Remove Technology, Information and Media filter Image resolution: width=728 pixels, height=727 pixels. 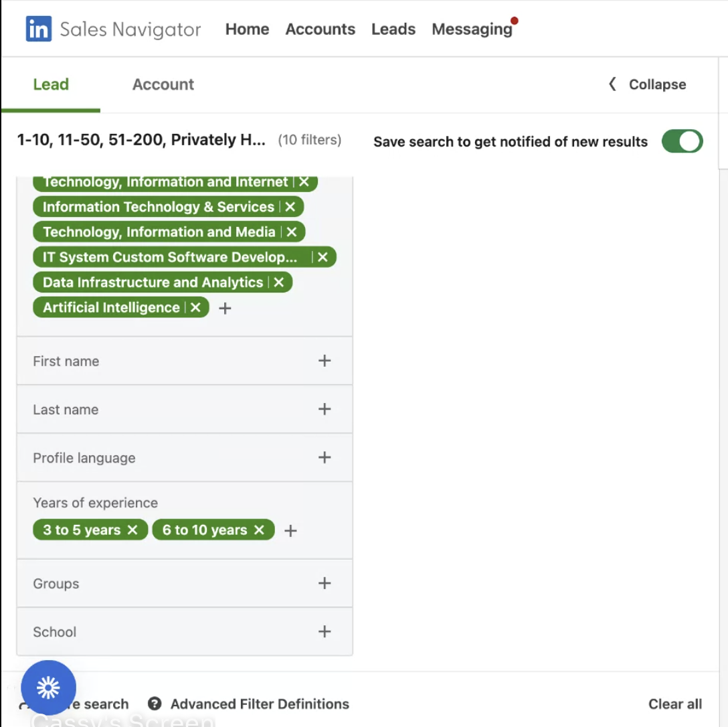point(292,232)
